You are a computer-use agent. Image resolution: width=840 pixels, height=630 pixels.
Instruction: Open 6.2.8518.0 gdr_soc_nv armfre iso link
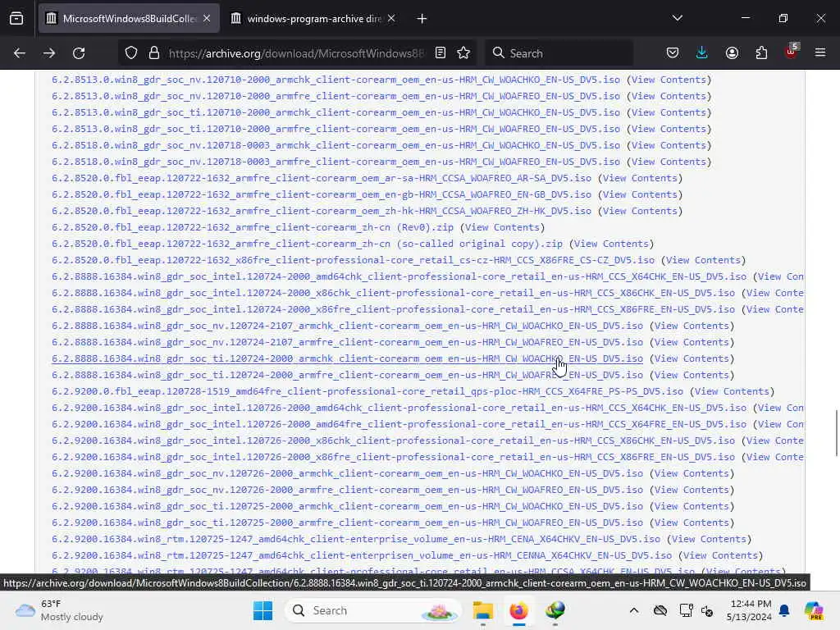pos(336,162)
